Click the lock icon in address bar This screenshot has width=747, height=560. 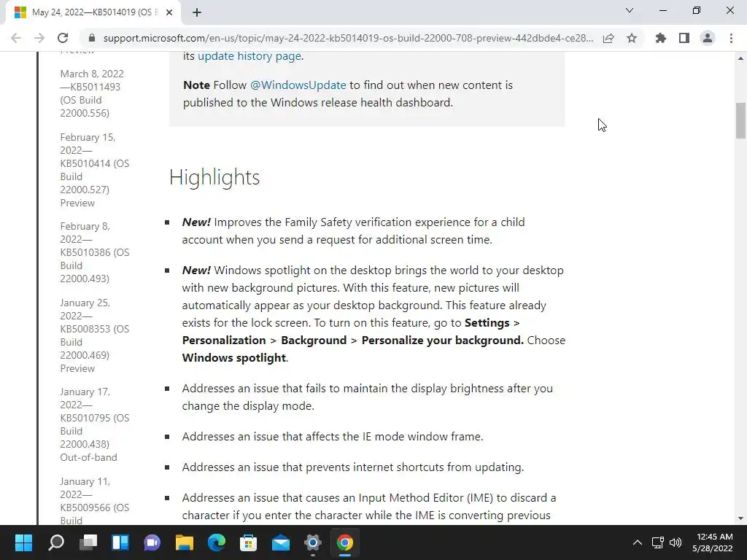point(92,38)
